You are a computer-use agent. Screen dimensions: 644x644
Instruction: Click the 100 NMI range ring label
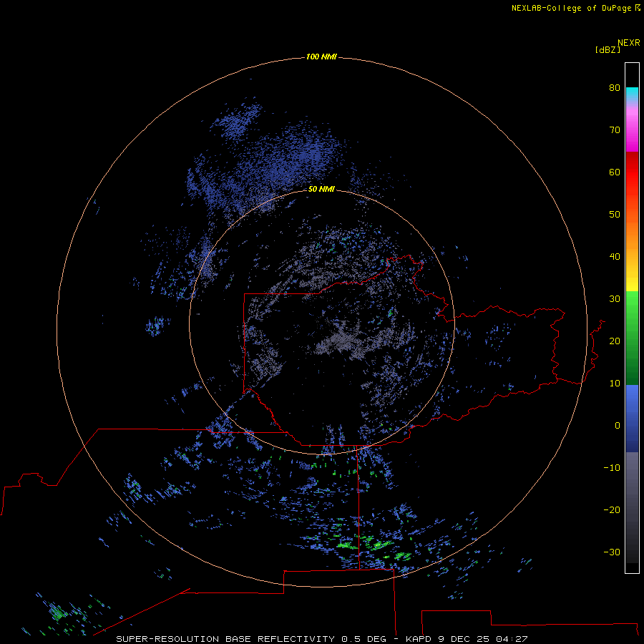click(321, 57)
